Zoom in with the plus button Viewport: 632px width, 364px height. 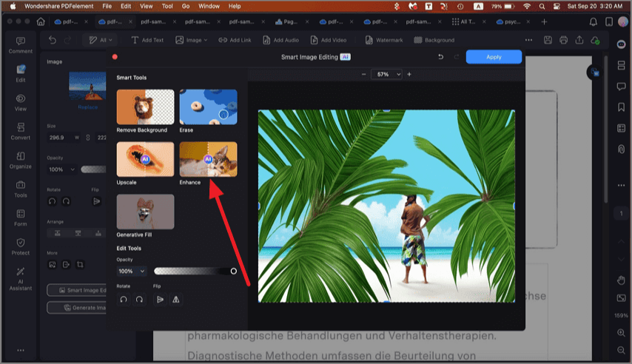tap(409, 74)
